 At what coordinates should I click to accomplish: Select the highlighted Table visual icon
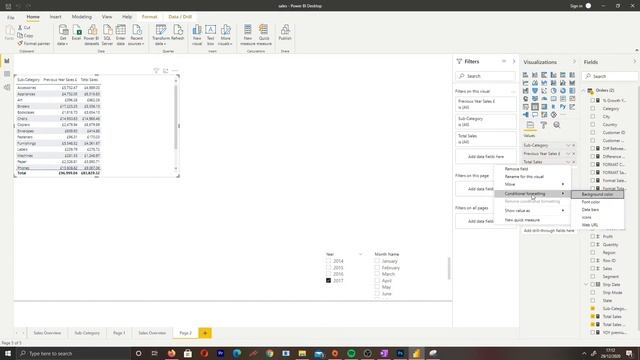tap(535, 107)
